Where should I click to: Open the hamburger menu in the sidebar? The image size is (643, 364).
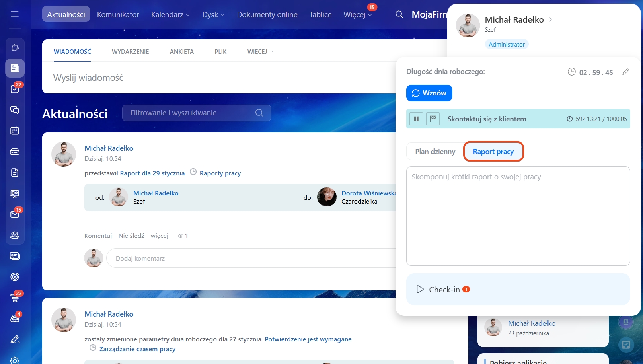point(15,14)
